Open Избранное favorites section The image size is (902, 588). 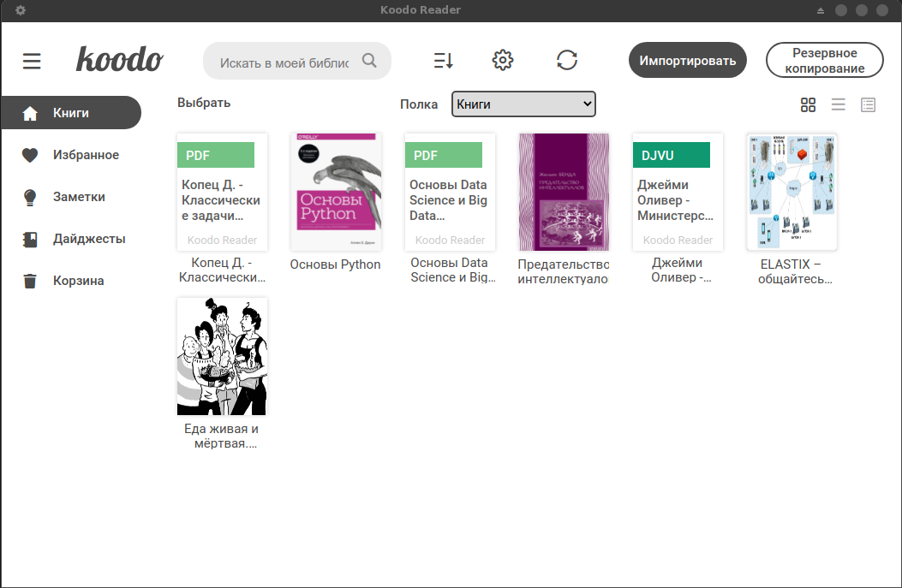(86, 155)
